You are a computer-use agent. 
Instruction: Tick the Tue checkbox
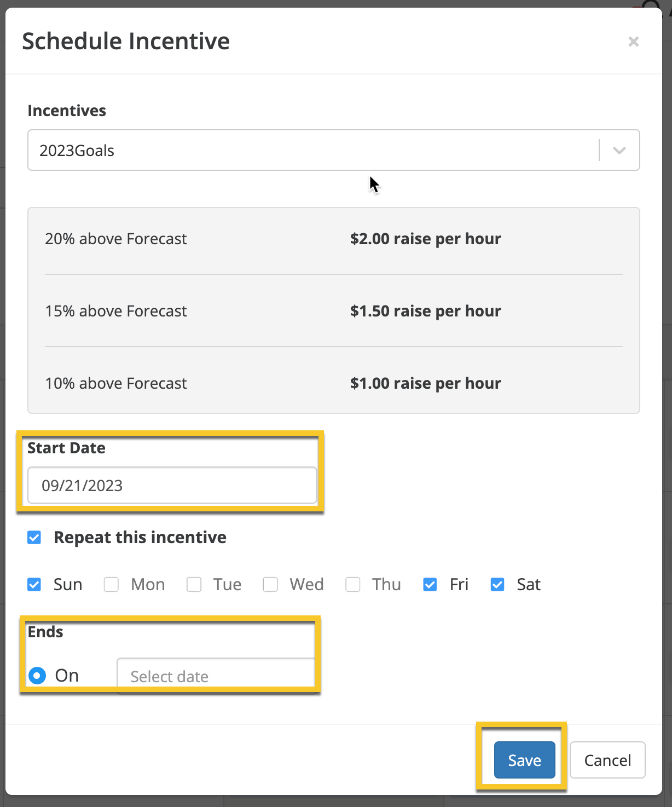tap(194, 585)
